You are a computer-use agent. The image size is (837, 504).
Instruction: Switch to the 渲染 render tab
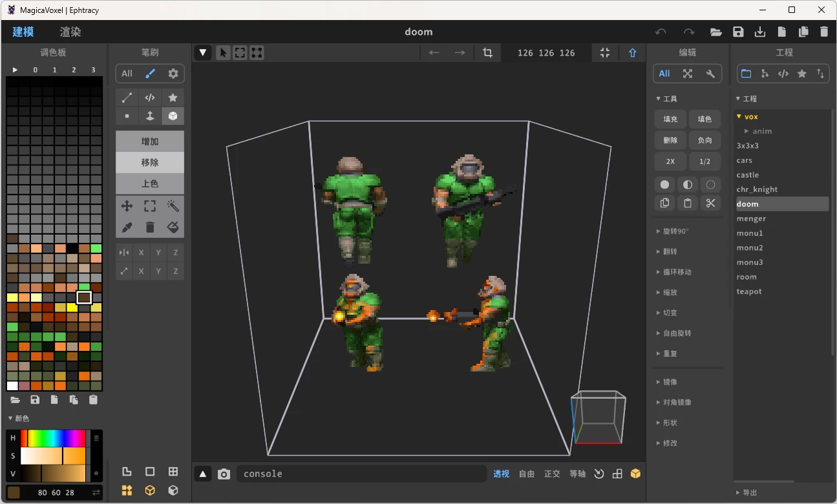69,31
